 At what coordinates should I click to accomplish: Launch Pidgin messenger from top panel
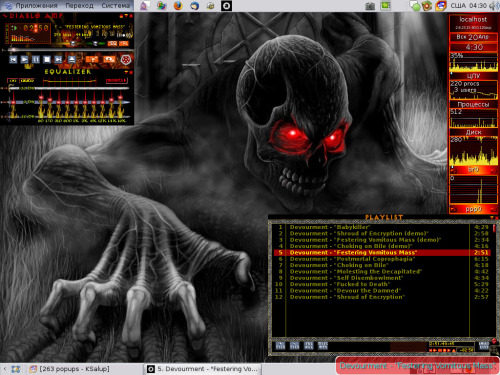(x=144, y=6)
